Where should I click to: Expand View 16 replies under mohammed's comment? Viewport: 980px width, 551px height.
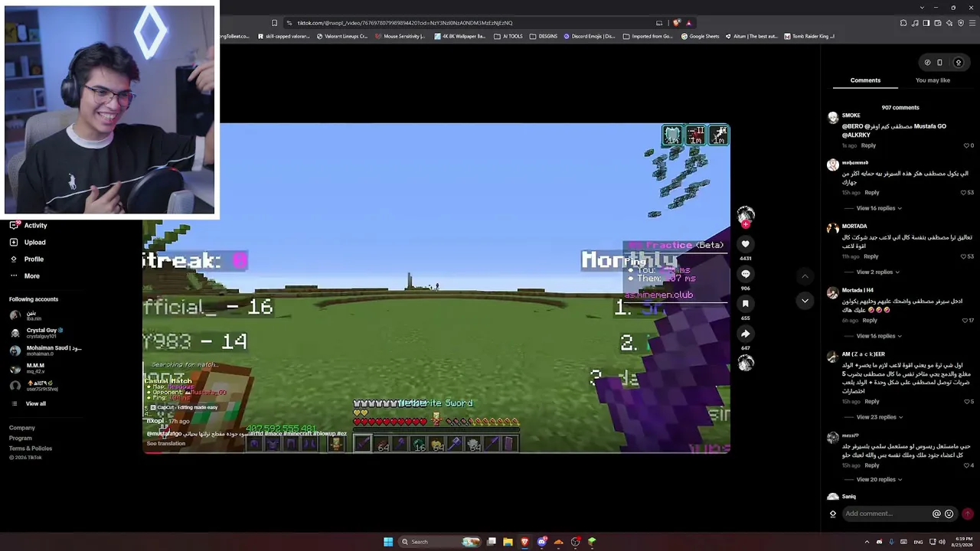pyautogui.click(x=879, y=208)
